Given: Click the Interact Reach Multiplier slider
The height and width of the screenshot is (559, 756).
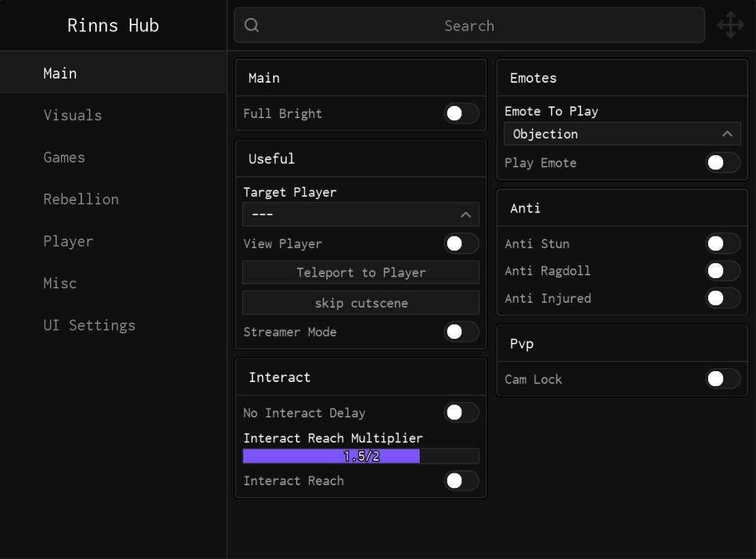Looking at the screenshot, I should coord(360,456).
